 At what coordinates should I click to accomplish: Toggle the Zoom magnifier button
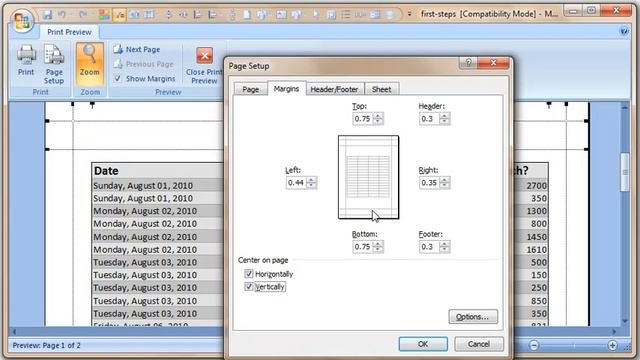click(89, 64)
